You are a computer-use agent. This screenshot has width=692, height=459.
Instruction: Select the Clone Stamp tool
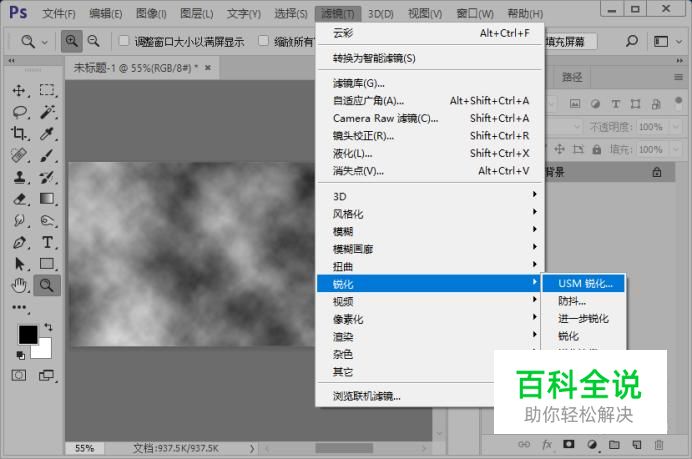click(19, 177)
